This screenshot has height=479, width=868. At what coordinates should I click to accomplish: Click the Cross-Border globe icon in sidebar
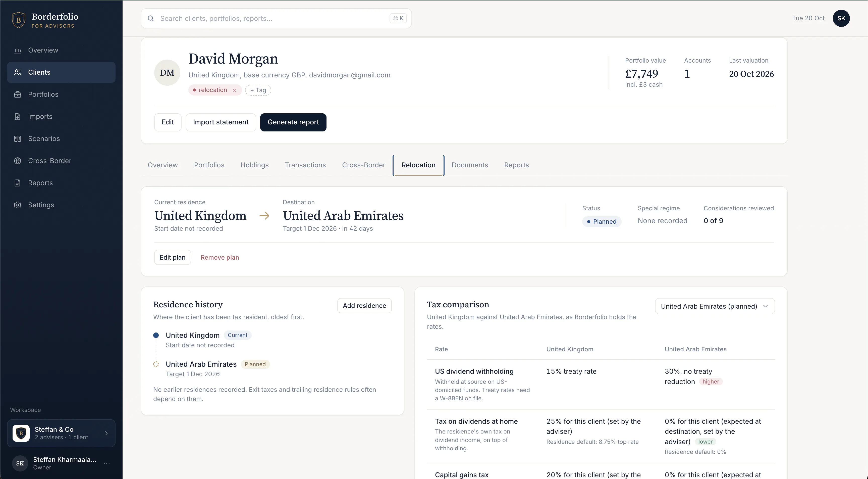point(18,161)
